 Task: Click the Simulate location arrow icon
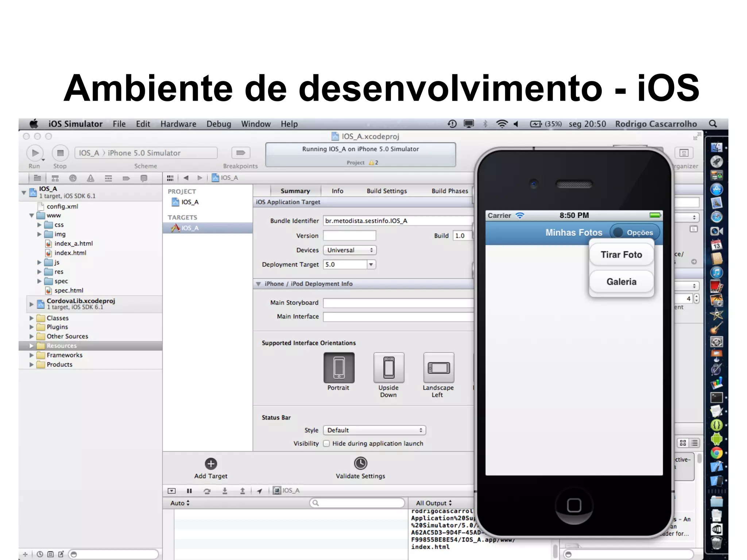tap(259, 491)
